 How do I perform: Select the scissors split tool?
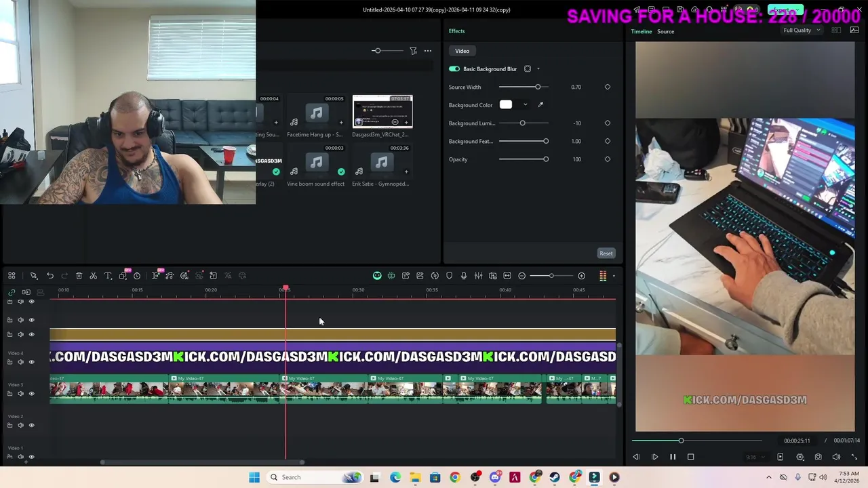click(x=94, y=276)
